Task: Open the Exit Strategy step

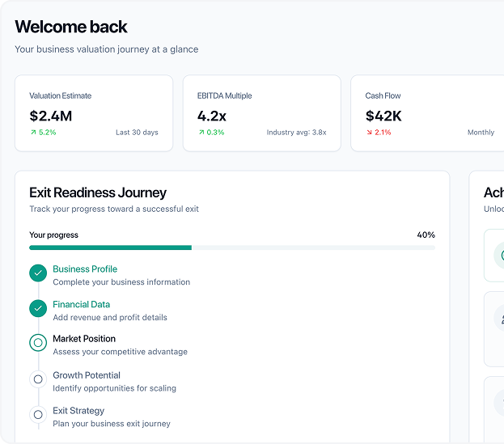Action: coord(78,411)
